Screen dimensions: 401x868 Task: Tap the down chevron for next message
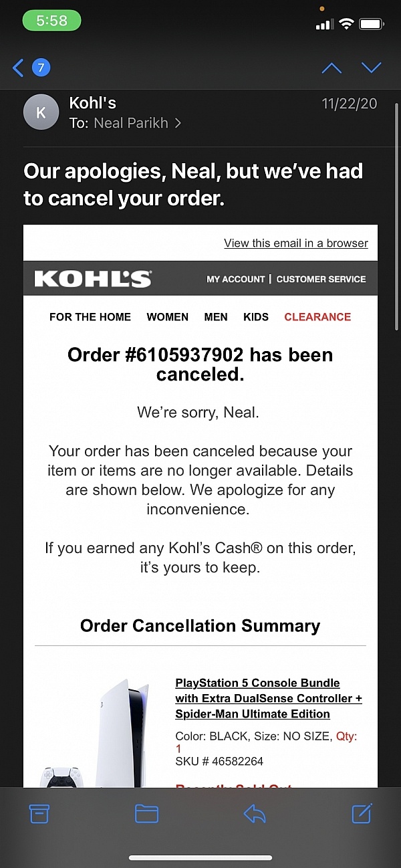click(x=372, y=68)
